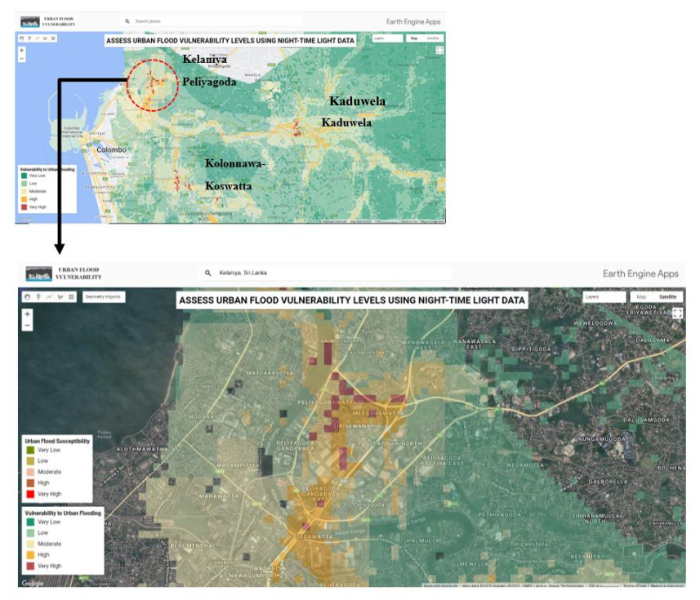
Task: Toggle fullscreen on the lower map
Action: (677, 313)
